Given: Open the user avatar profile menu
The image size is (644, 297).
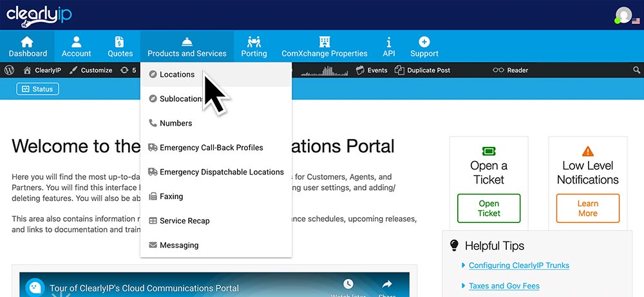Looking at the screenshot, I should [623, 15].
